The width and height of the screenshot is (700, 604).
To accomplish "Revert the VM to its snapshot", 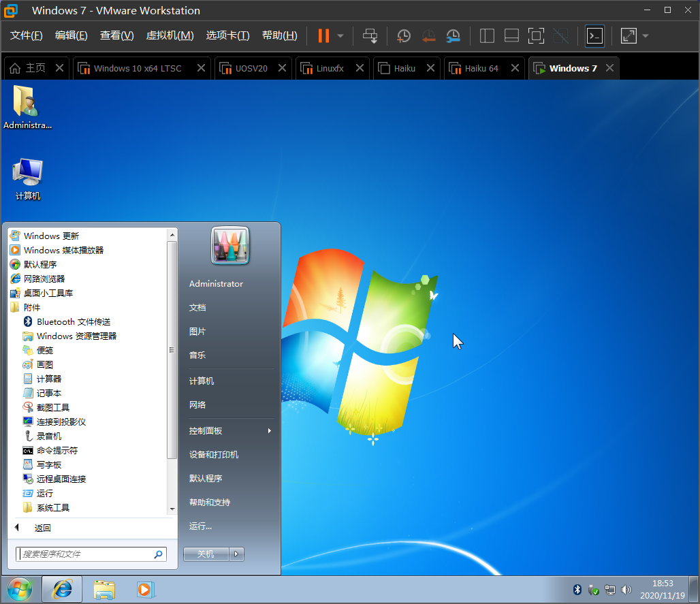I will point(428,35).
